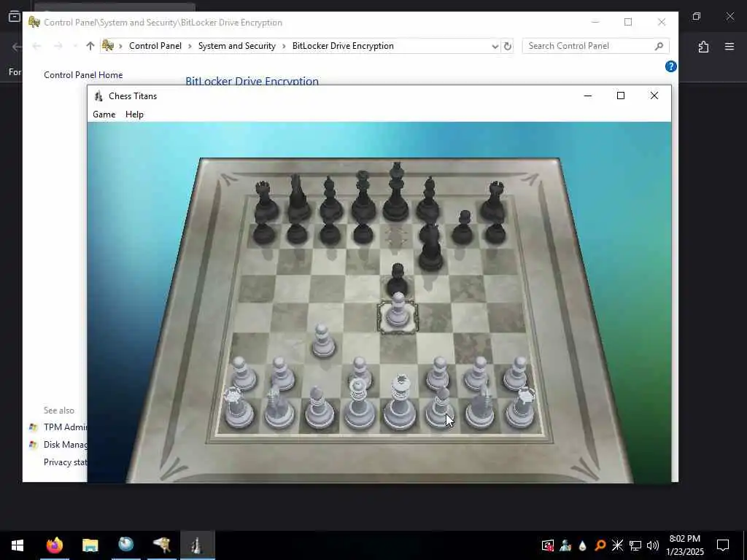This screenshot has height=560, width=747.
Task: Open the notification center icon
Action: (x=723, y=545)
